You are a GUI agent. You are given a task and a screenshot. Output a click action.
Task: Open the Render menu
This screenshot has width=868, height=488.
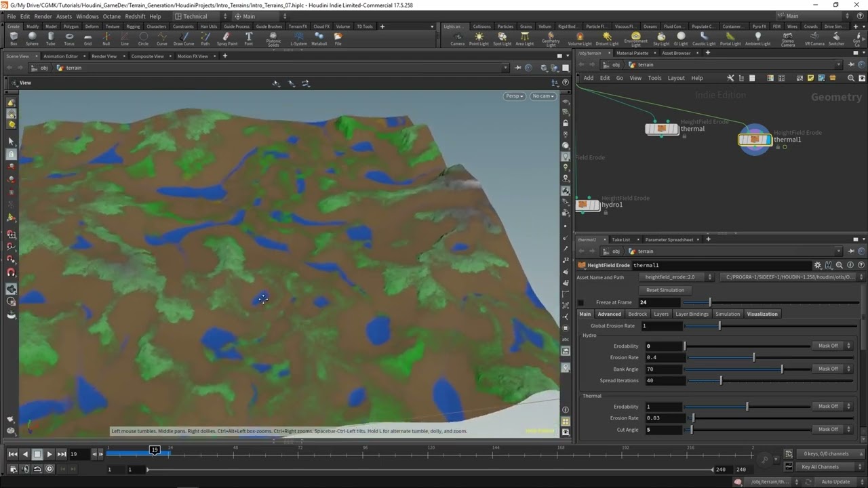43,16
